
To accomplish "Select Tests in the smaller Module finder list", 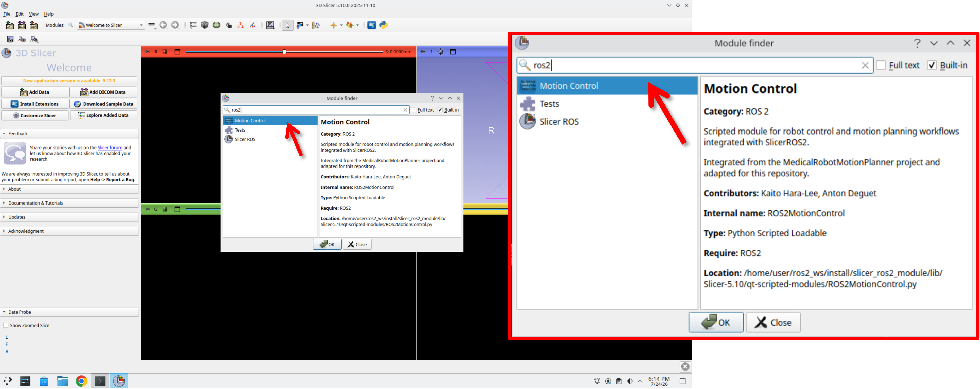I will [240, 130].
